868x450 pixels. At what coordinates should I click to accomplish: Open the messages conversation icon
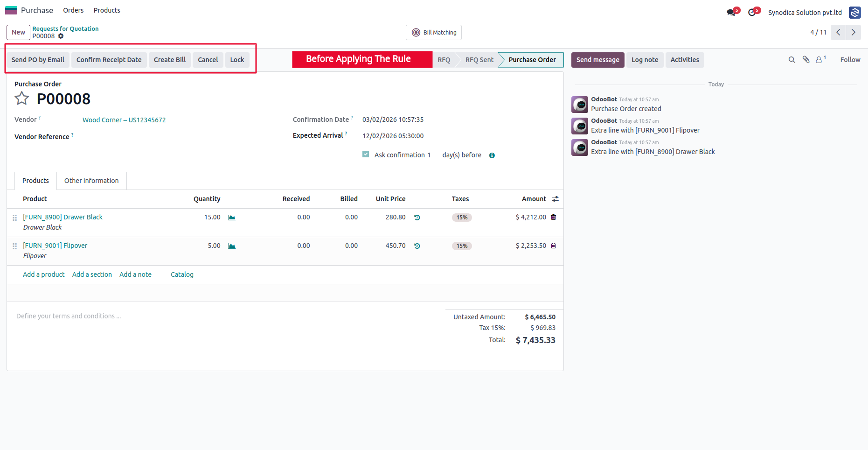(x=731, y=13)
